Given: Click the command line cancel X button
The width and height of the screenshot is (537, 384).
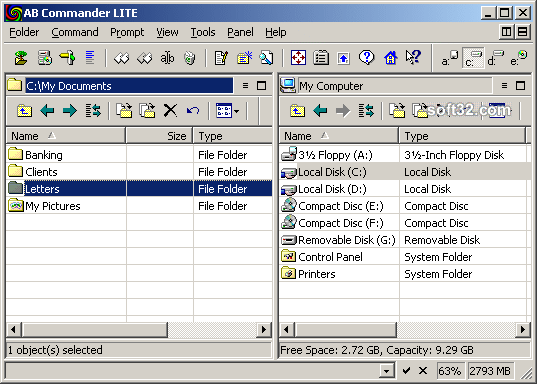Looking at the screenshot, I should tap(423, 371).
